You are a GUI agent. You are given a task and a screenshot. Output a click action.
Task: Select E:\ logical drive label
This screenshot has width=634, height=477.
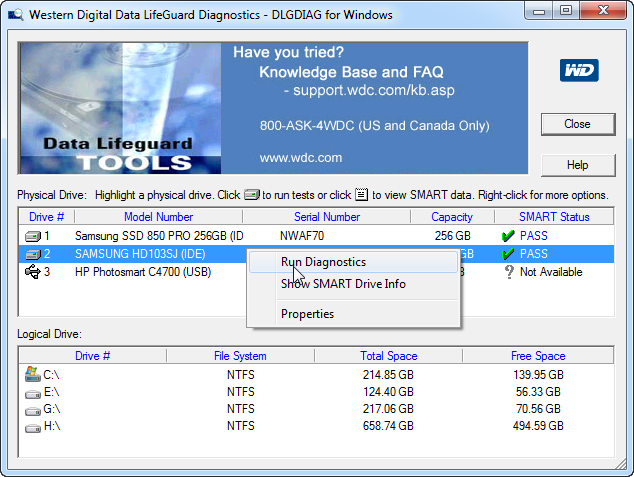point(51,392)
